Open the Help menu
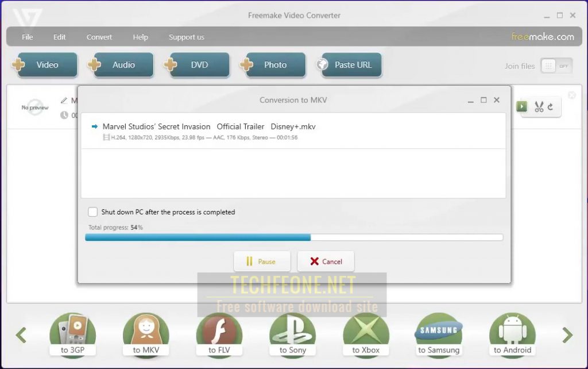Screen dimensions: 588x369 coord(140,37)
